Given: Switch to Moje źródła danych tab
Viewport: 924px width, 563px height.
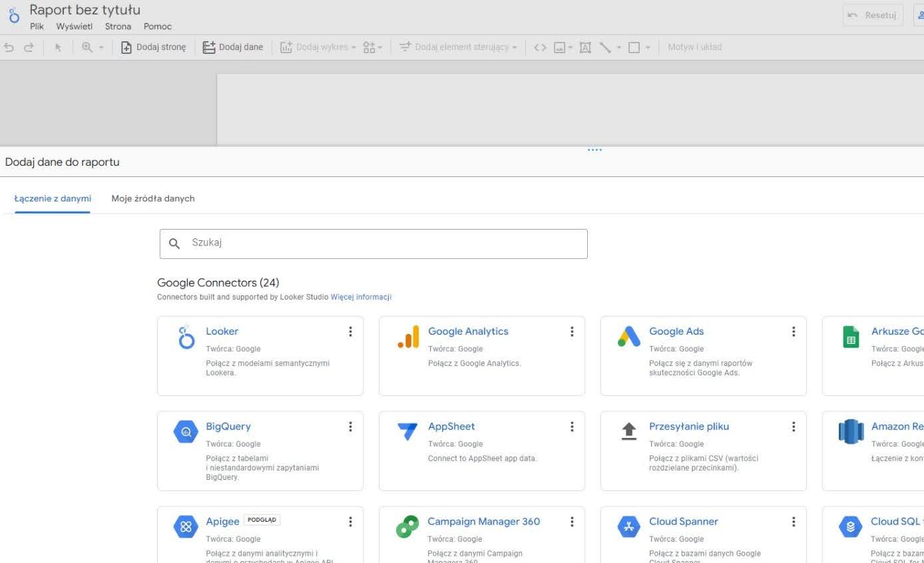Looking at the screenshot, I should [153, 198].
